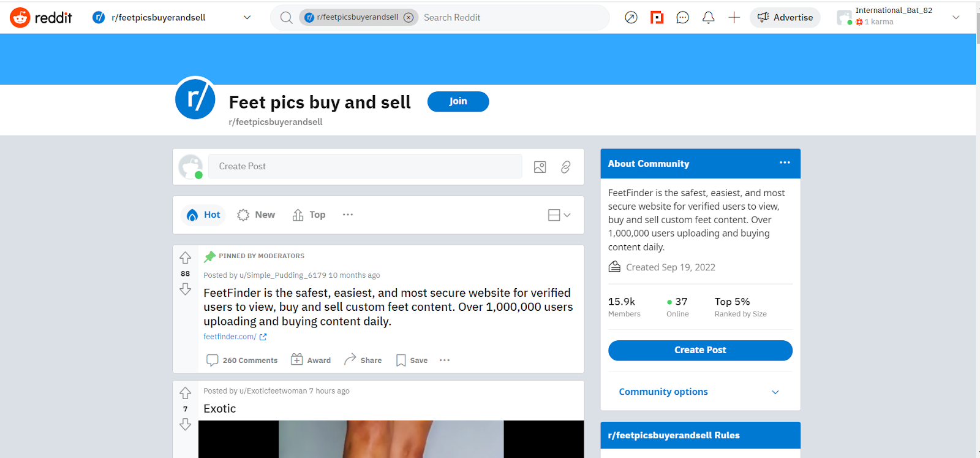The image size is (980, 458).
Task: Open the Chat bubble icon
Action: 682,18
